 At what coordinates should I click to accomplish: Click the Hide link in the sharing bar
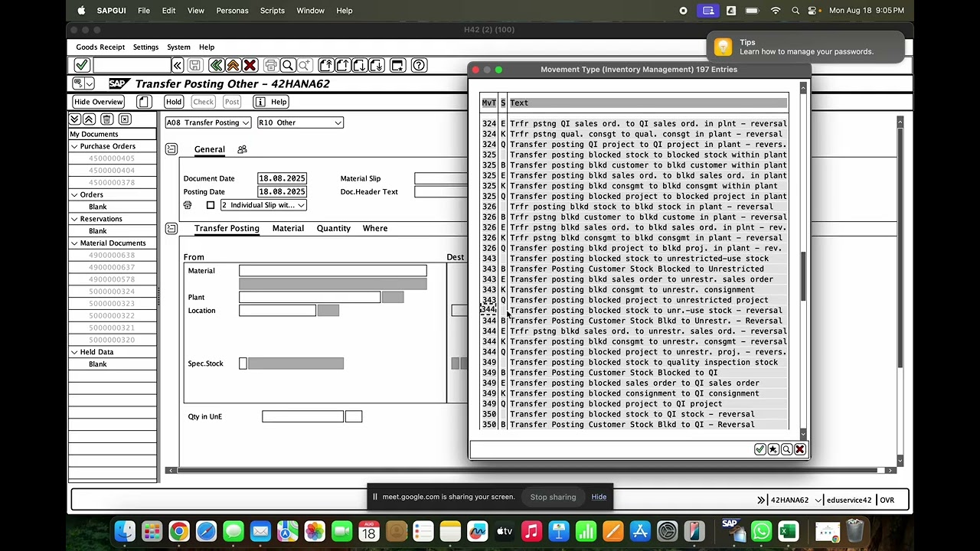click(x=599, y=497)
